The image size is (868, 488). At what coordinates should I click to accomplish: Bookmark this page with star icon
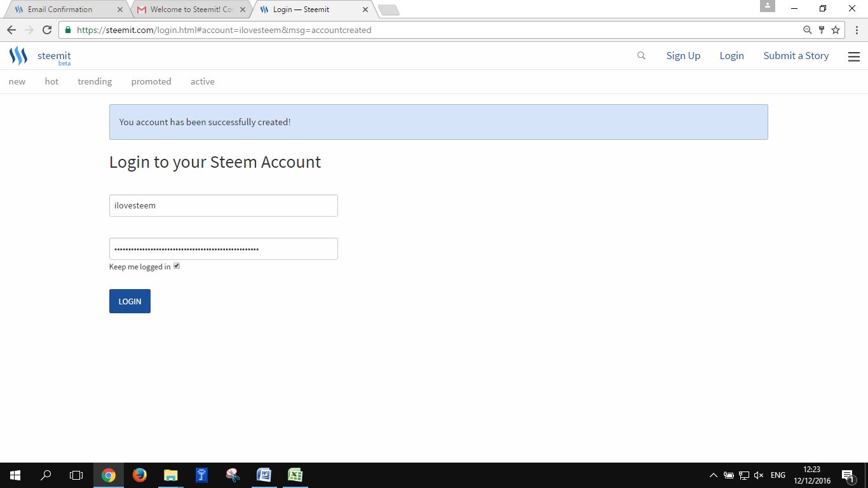836,30
